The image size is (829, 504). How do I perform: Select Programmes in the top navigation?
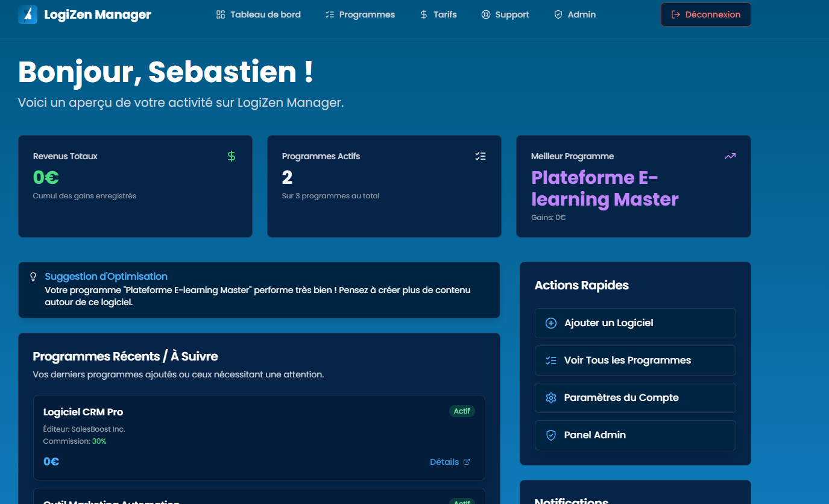click(360, 14)
